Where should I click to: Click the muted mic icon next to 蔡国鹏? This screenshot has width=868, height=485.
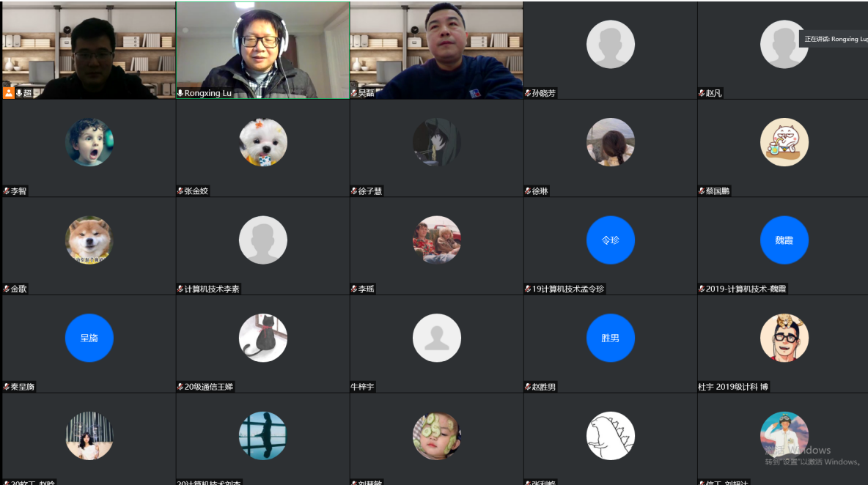coord(702,191)
